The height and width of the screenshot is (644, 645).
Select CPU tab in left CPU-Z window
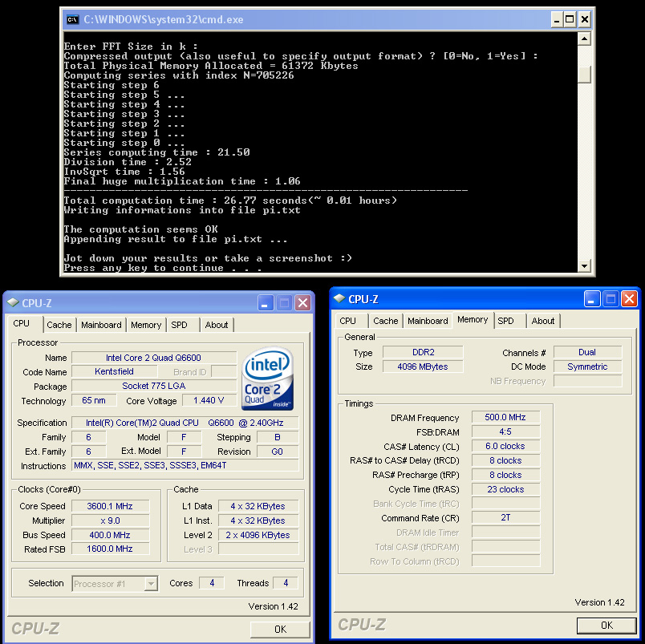pyautogui.click(x=22, y=323)
